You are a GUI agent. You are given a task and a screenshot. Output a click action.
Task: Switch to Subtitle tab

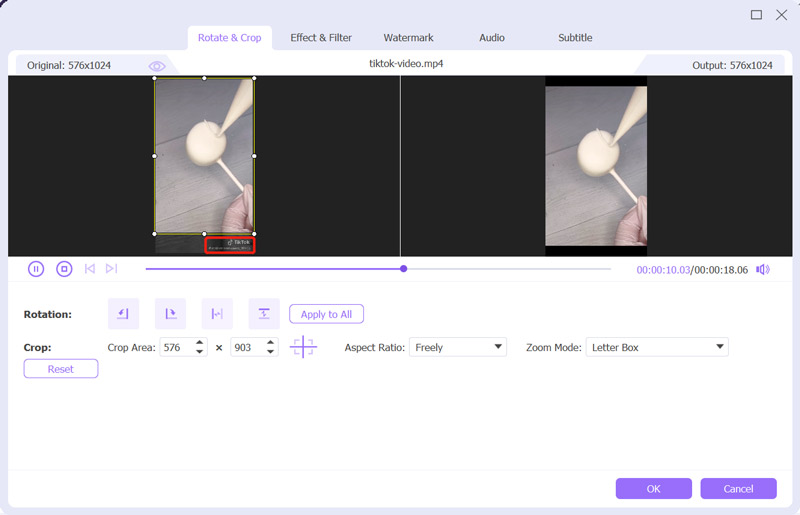pyautogui.click(x=575, y=38)
